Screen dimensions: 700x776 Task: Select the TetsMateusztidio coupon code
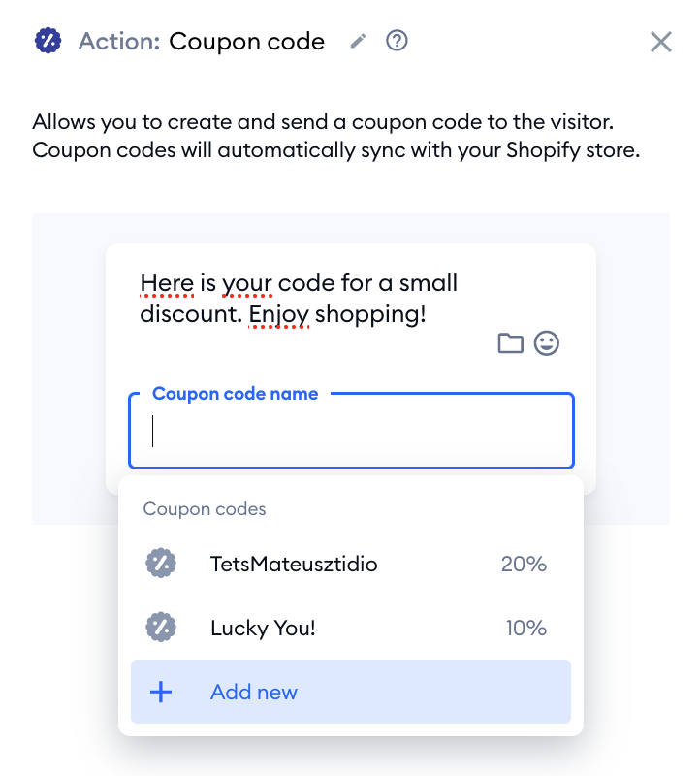coord(351,564)
